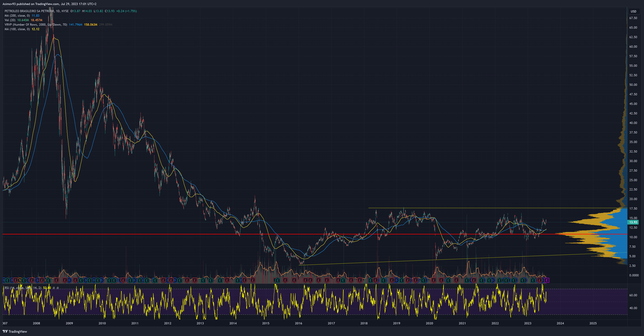Click the Asimov93 published on TradingView.com text
Screen dimensions: 644x336
tap(49, 4)
